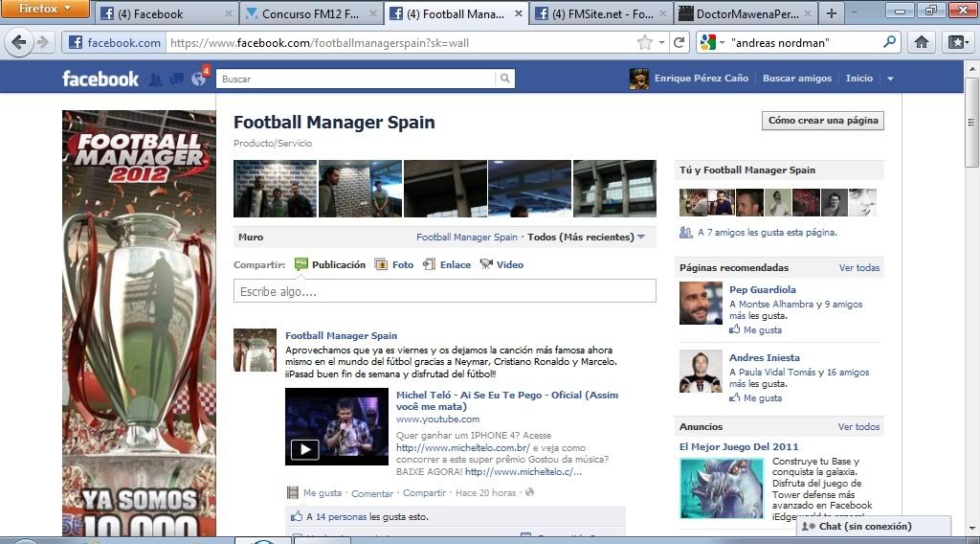Click Me gusta on the post
This screenshot has width=980, height=544.
323,492
